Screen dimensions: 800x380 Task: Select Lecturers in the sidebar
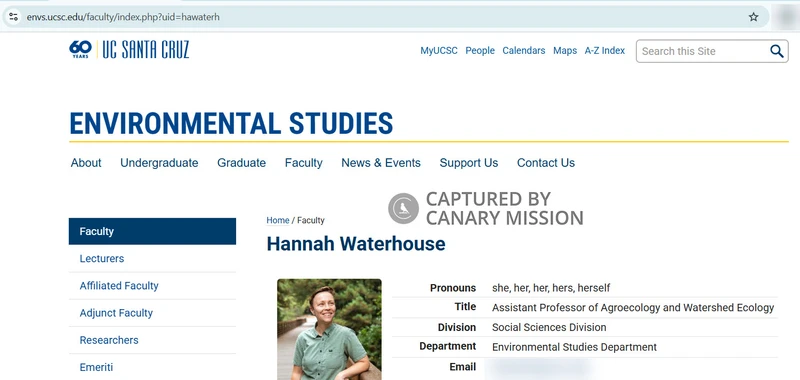click(152, 259)
